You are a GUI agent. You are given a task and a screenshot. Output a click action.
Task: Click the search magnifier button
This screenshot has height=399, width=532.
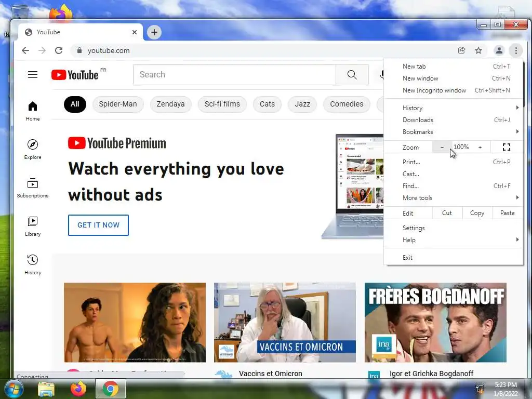[352, 75]
